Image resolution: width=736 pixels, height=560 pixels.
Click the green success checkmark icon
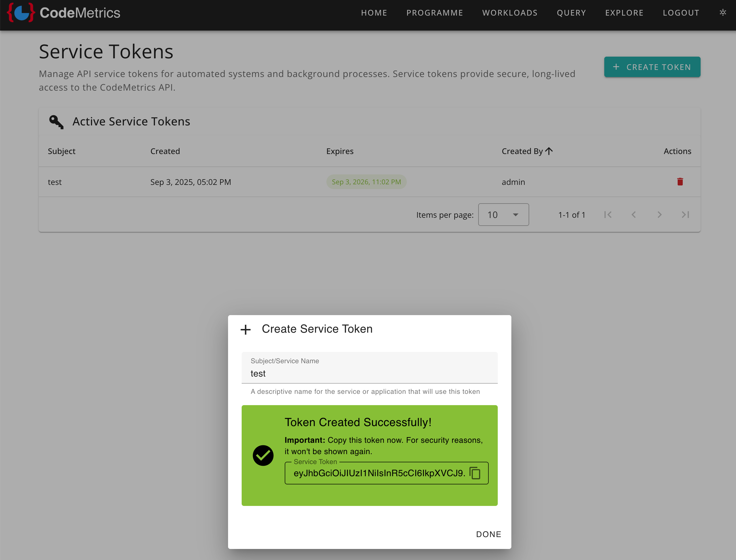[263, 455]
